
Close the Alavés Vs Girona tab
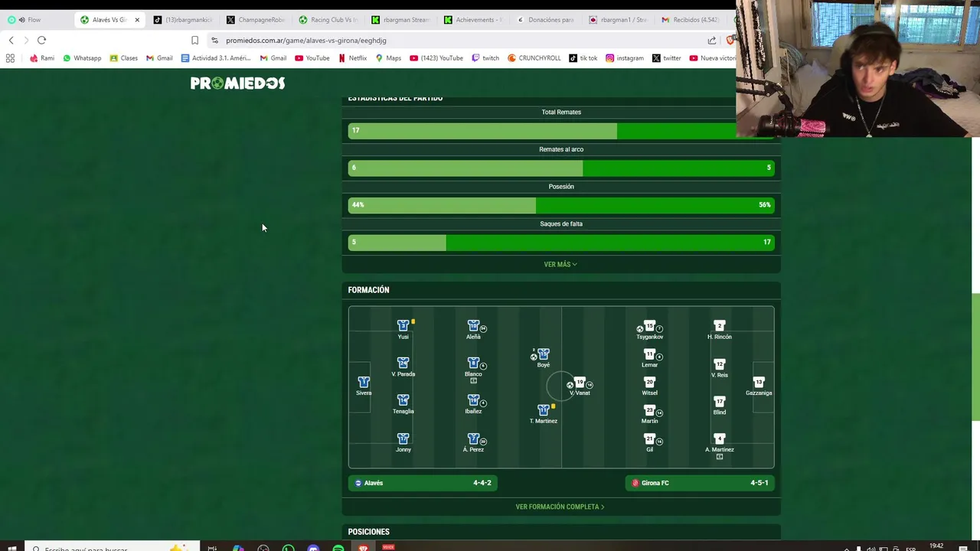point(137,20)
